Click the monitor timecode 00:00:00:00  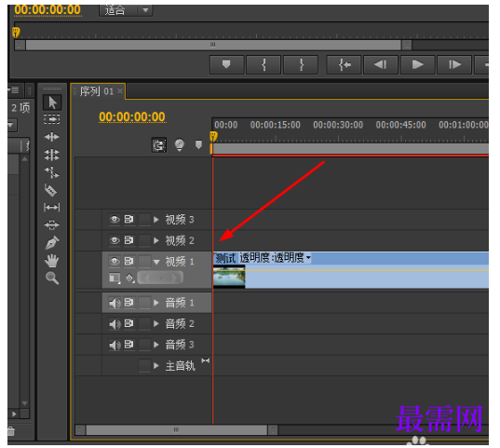[47, 9]
